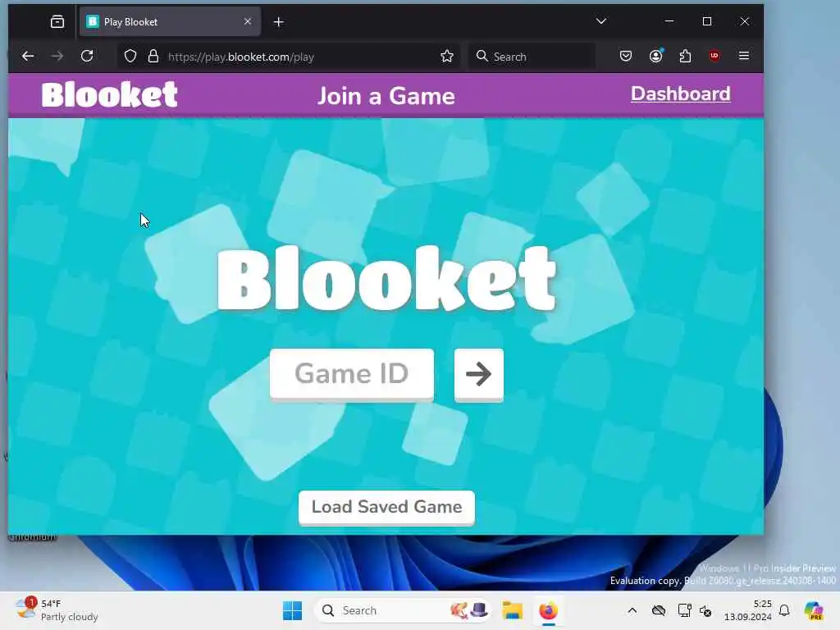Click the taskbar Search box

(x=403, y=610)
